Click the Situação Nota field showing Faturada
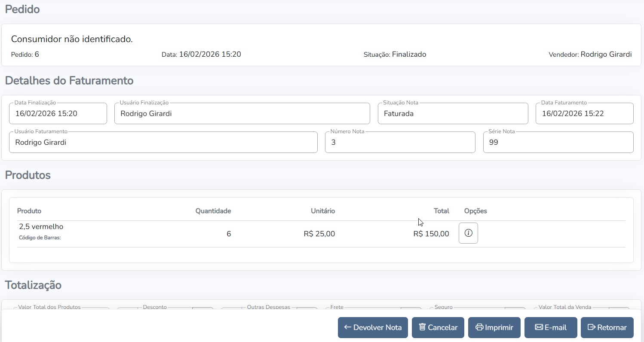 (x=452, y=114)
